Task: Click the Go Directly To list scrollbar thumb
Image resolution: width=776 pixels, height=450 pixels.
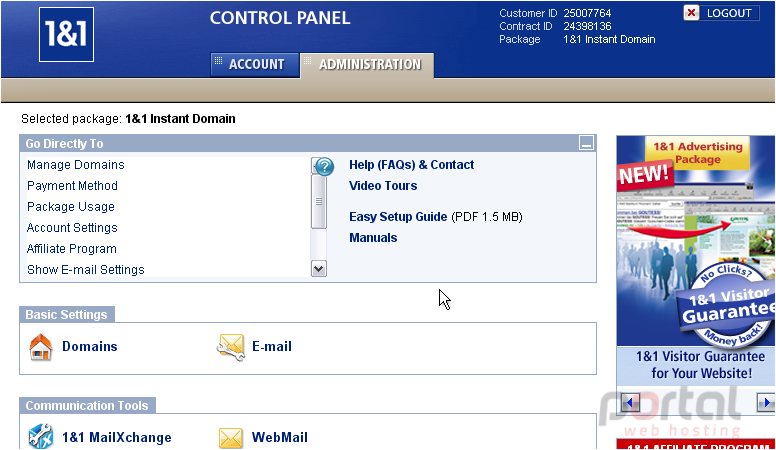Action: (x=319, y=201)
